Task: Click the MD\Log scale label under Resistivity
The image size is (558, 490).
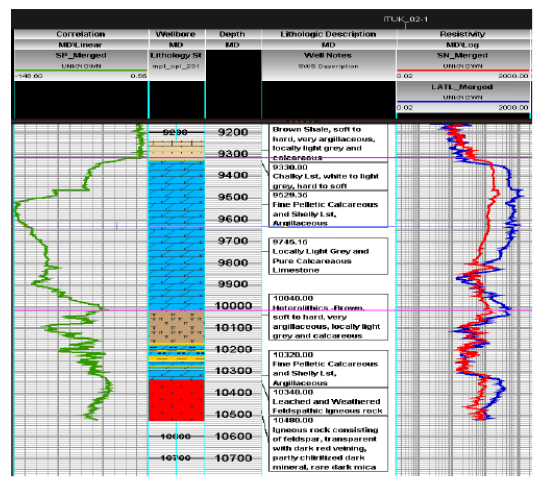Action: tap(463, 45)
